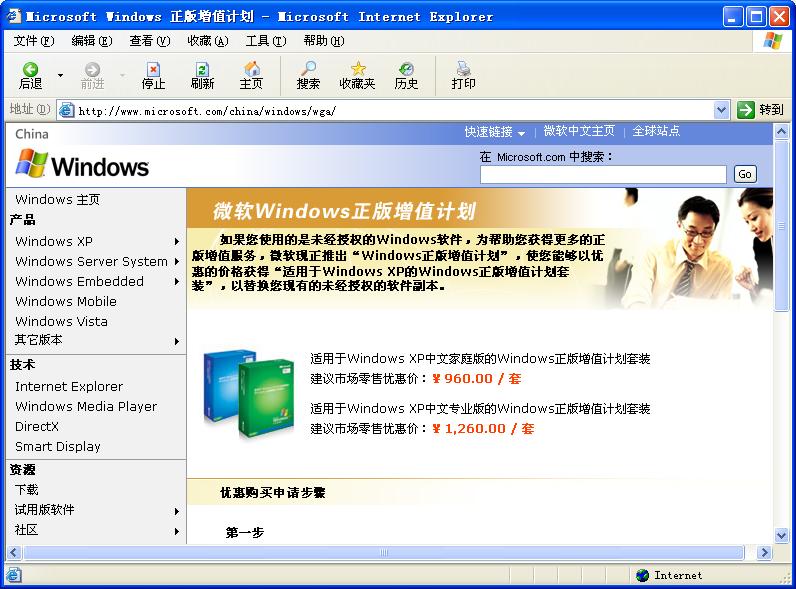Click the Internet zone globe icon
This screenshot has width=796, height=589.
tap(642, 575)
